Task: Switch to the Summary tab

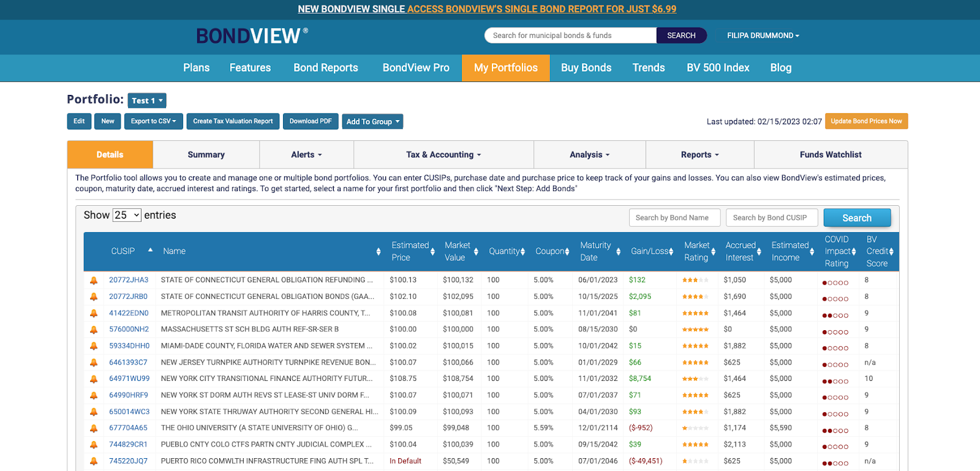Action: (206, 155)
